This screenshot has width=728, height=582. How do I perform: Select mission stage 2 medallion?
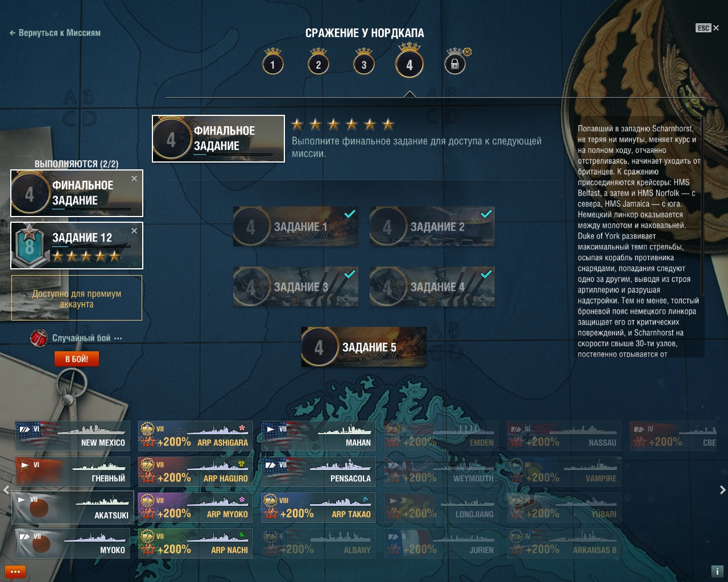point(318,64)
